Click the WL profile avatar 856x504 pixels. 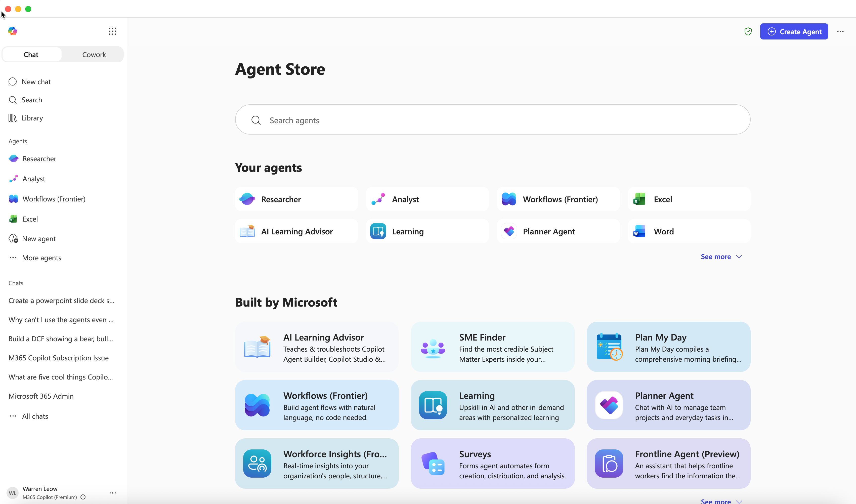13,493
